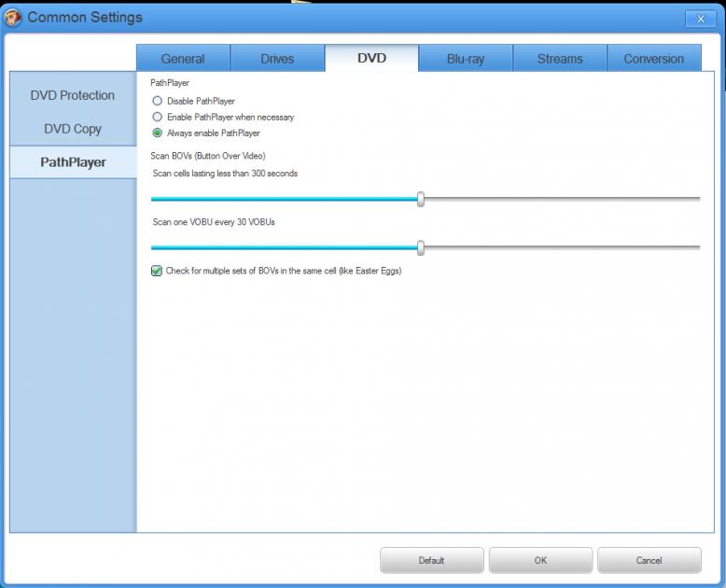Switch to the Drives tab
Image resolution: width=726 pixels, height=588 pixels.
(x=277, y=59)
